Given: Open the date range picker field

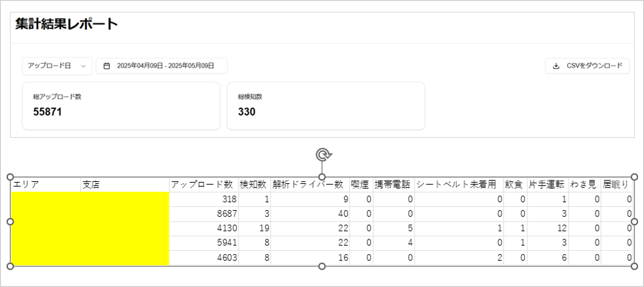Looking at the screenshot, I should coord(161,66).
